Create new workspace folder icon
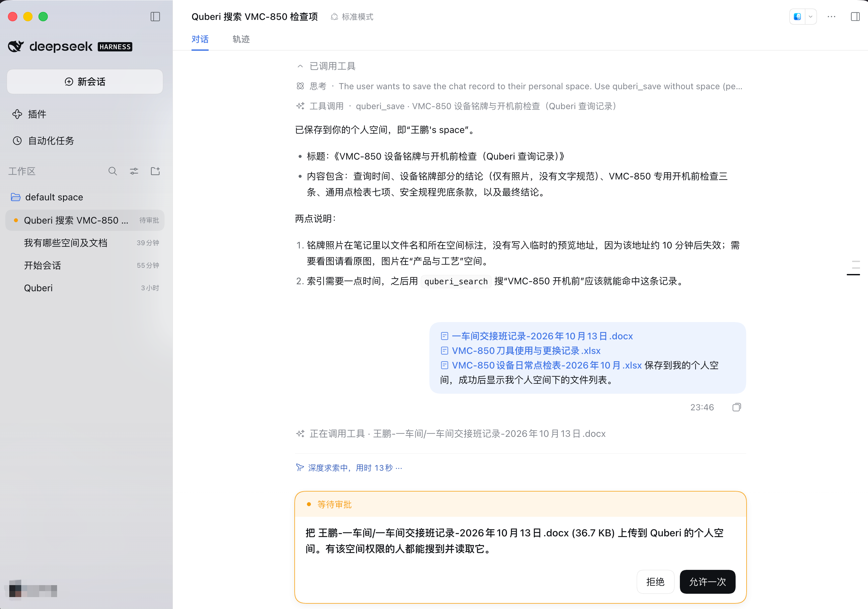Screen dimensions: 868x609 point(155,171)
